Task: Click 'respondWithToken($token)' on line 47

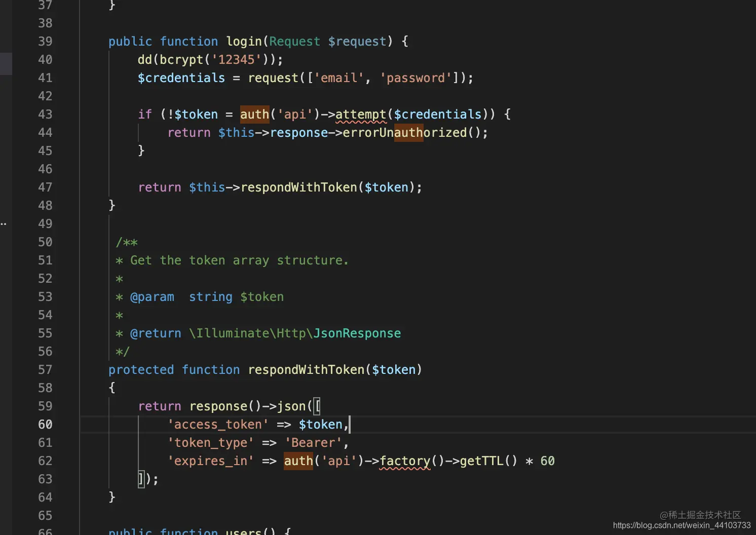Action: point(328,187)
